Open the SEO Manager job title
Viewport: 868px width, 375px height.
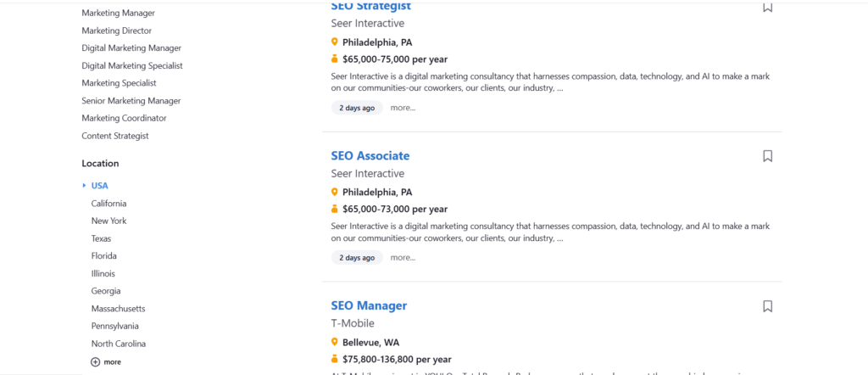tap(369, 305)
